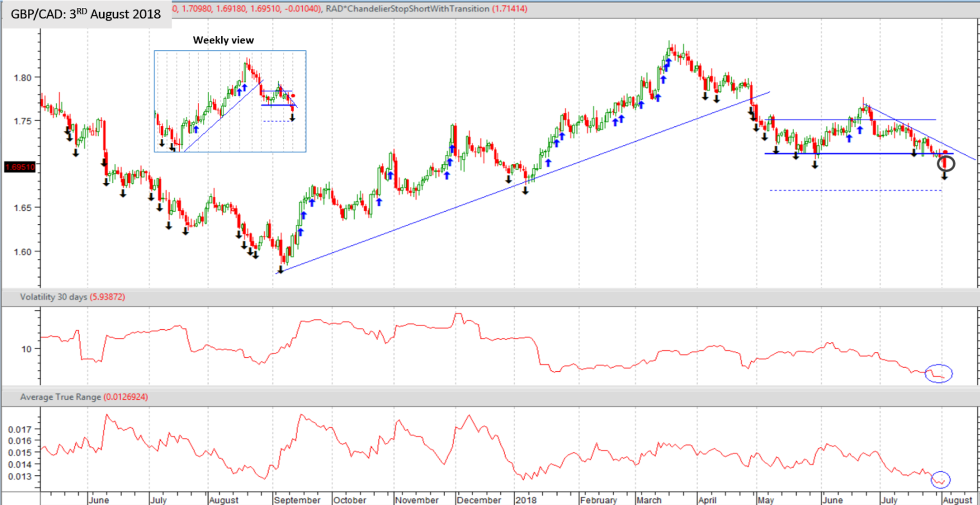This screenshot has height=505, width=980.
Task: Select the thick blue horizontal support line
Action: tap(859, 154)
